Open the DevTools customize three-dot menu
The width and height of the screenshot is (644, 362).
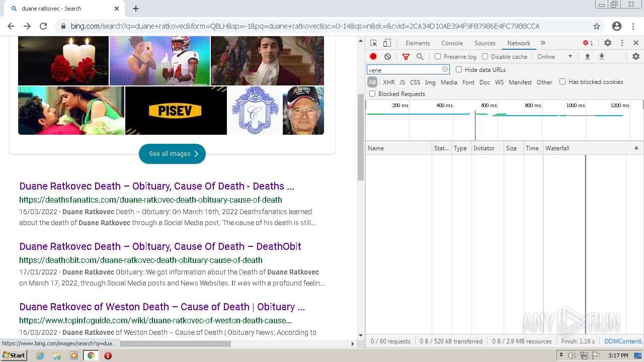(622, 43)
